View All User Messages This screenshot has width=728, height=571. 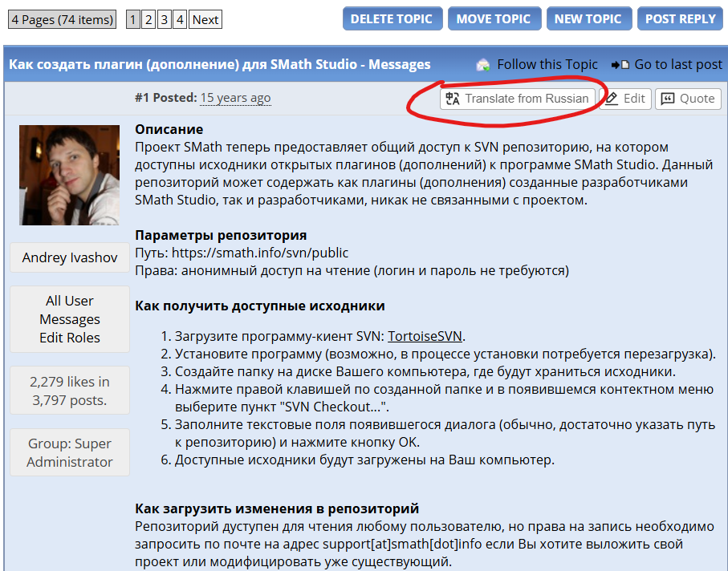pos(70,310)
